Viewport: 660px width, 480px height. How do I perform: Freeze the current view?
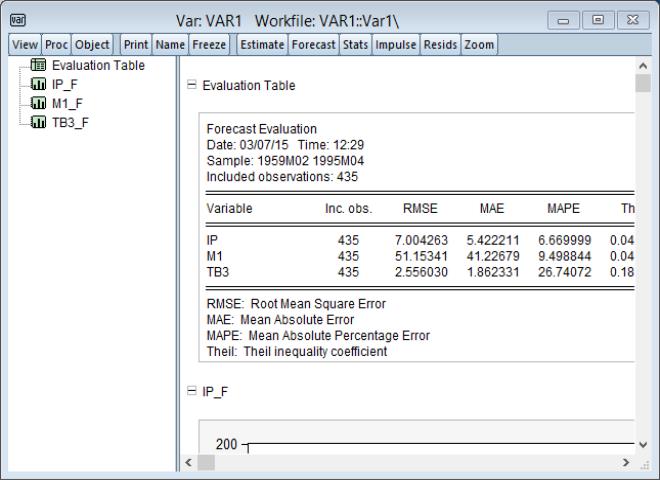(209, 45)
